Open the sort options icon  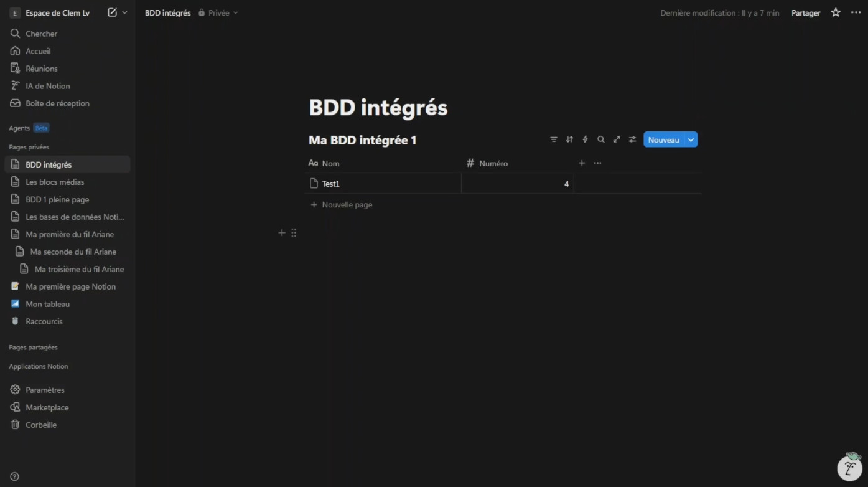click(569, 139)
